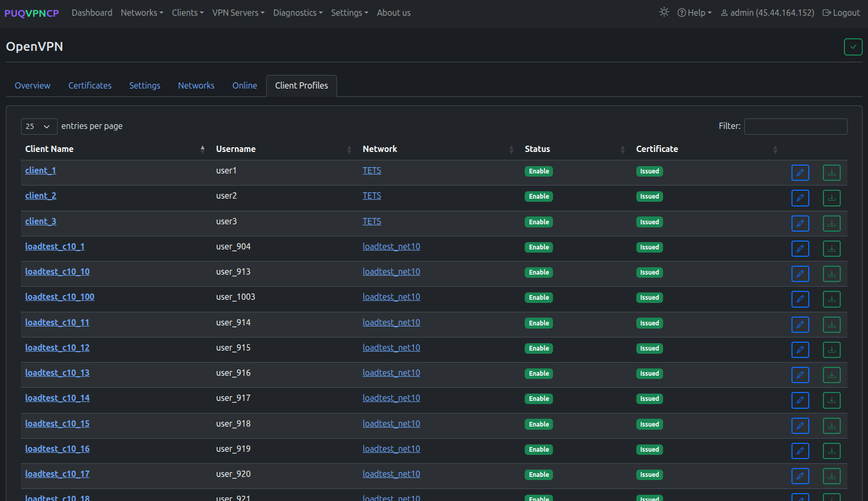
Task: Open the OpenVPN Networks tab
Action: [196, 85]
